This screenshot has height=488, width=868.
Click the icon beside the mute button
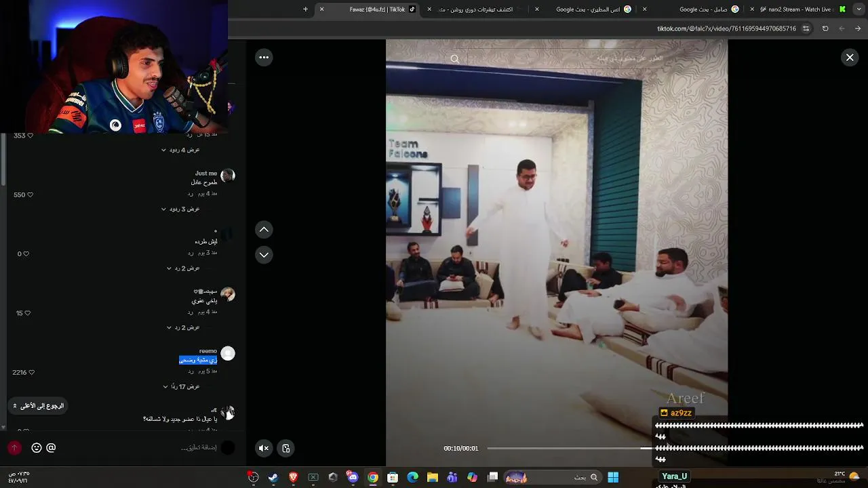[286, 448]
